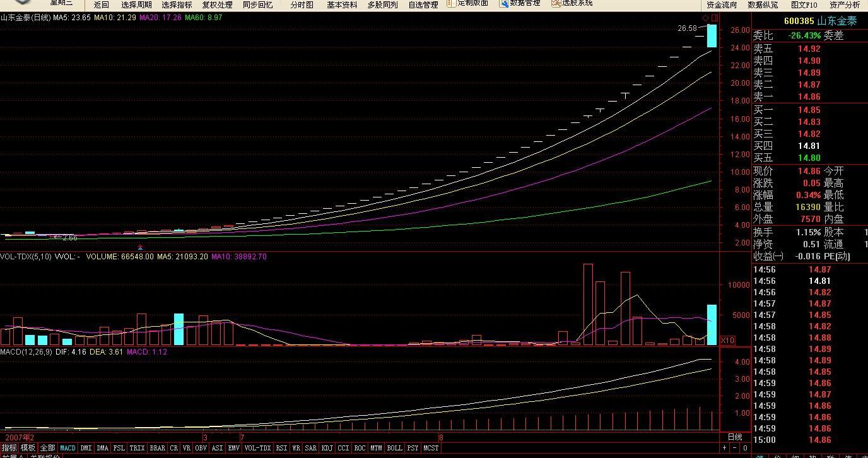The width and height of the screenshot is (868, 458).
Task: Open 资金流向 panel
Action: (722, 4)
